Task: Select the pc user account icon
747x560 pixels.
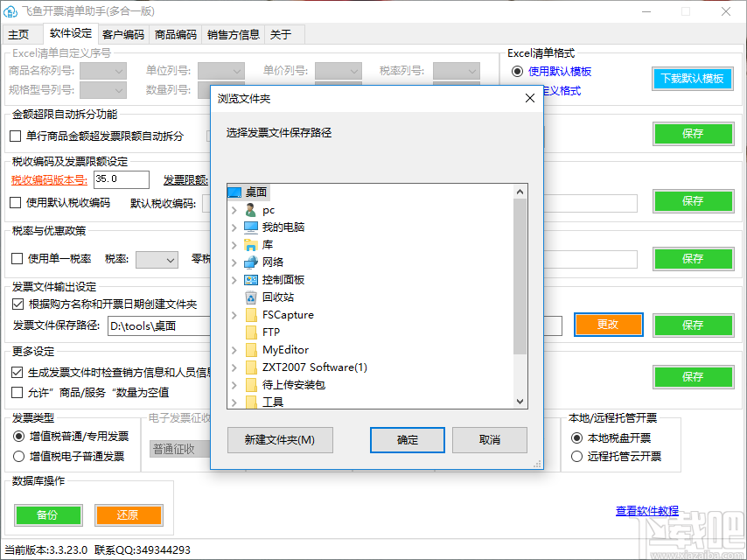Action: point(253,210)
